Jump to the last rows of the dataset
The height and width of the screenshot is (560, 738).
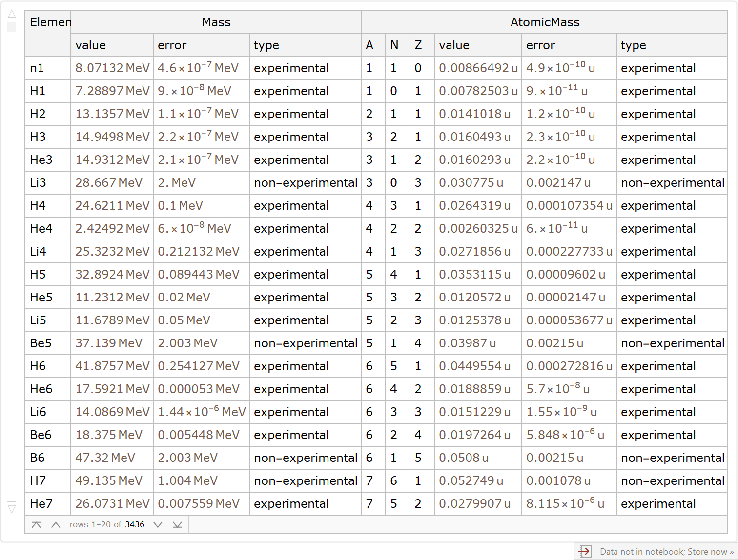[x=177, y=525]
